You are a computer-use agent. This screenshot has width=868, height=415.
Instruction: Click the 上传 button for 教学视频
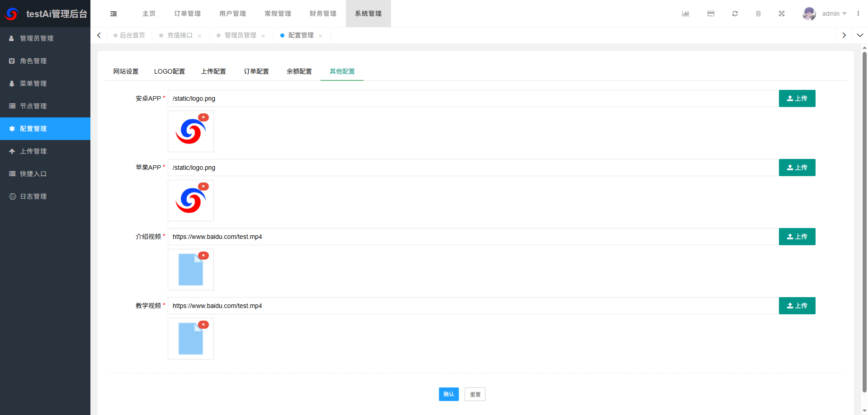[797, 306]
